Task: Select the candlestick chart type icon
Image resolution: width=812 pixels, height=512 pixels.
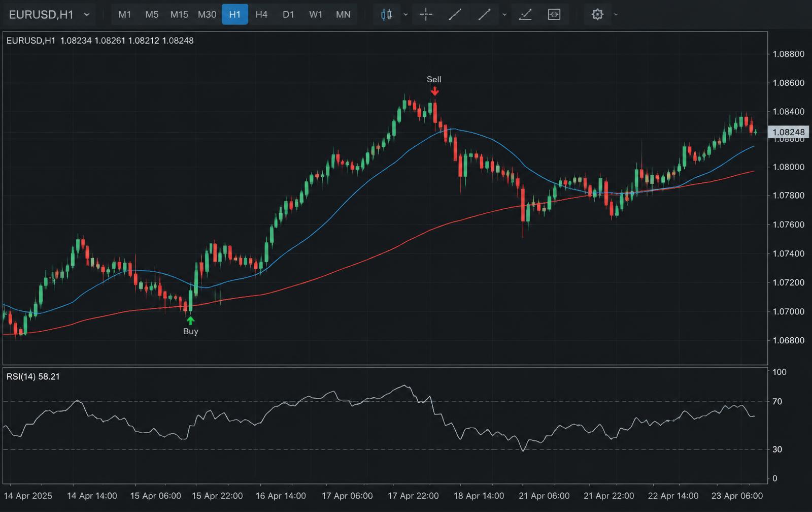Action: tap(386, 15)
